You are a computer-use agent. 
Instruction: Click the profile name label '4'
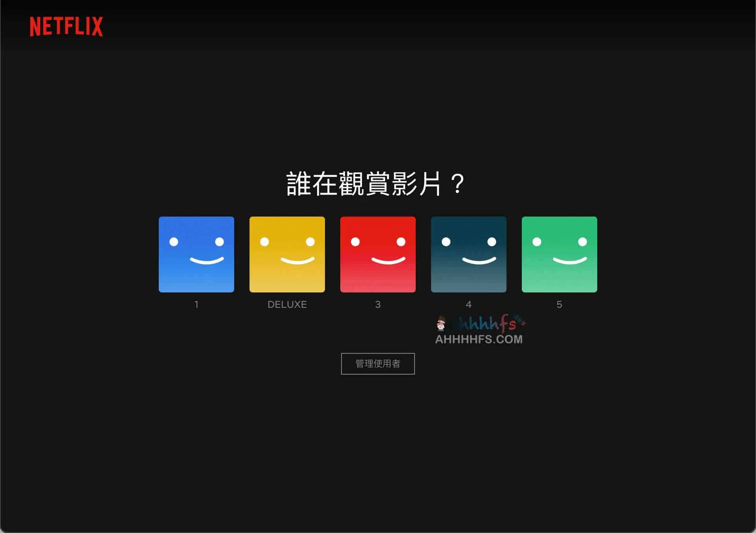click(468, 304)
